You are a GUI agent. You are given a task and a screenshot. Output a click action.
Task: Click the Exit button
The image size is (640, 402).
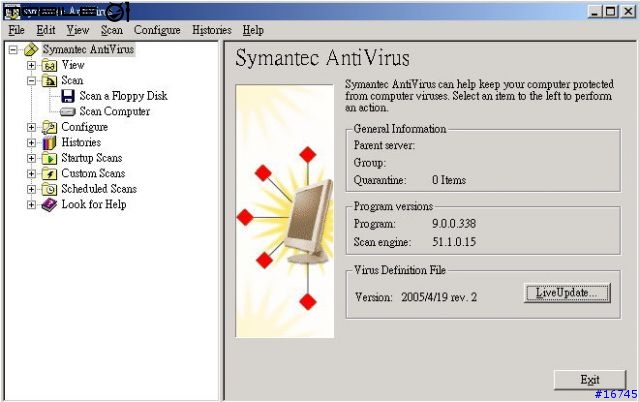pos(590,380)
